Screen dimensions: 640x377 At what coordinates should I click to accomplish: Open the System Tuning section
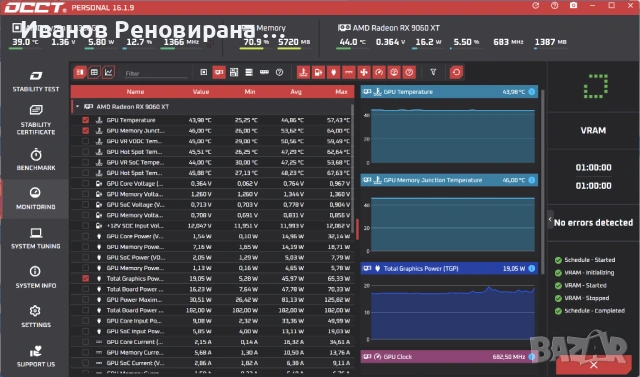[36, 238]
